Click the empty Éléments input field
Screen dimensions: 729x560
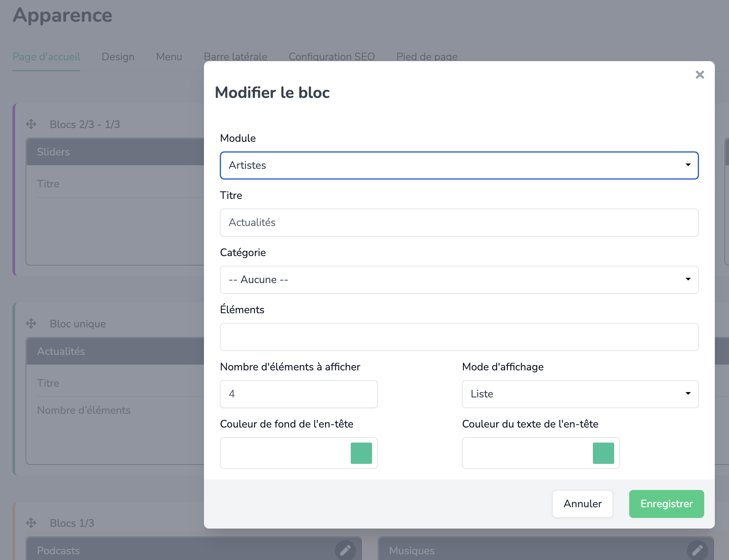[x=459, y=337]
